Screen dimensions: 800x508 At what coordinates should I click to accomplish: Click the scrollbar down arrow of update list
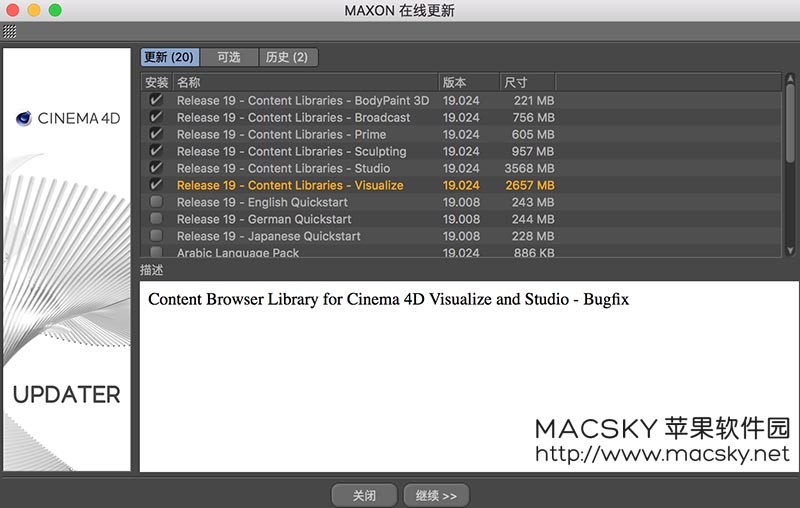coord(790,250)
